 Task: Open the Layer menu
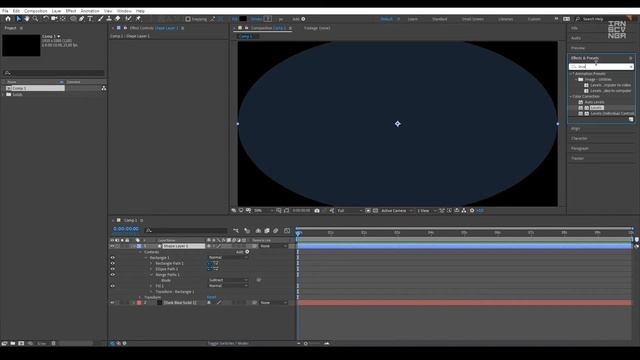click(56, 11)
